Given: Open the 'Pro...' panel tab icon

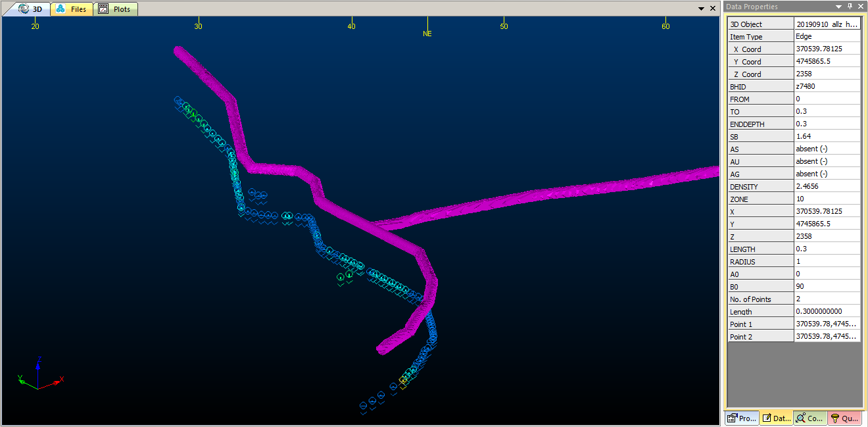Looking at the screenshot, I should coord(742,418).
